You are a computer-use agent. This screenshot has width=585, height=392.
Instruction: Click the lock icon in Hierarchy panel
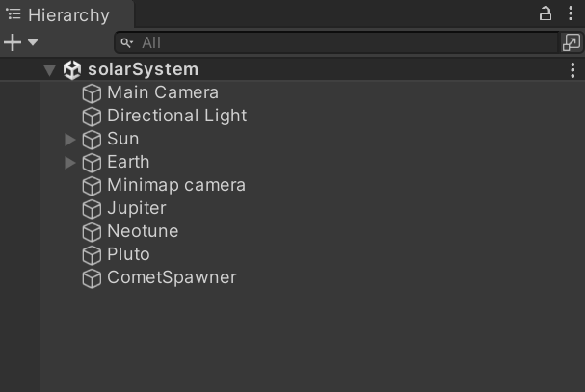(545, 13)
